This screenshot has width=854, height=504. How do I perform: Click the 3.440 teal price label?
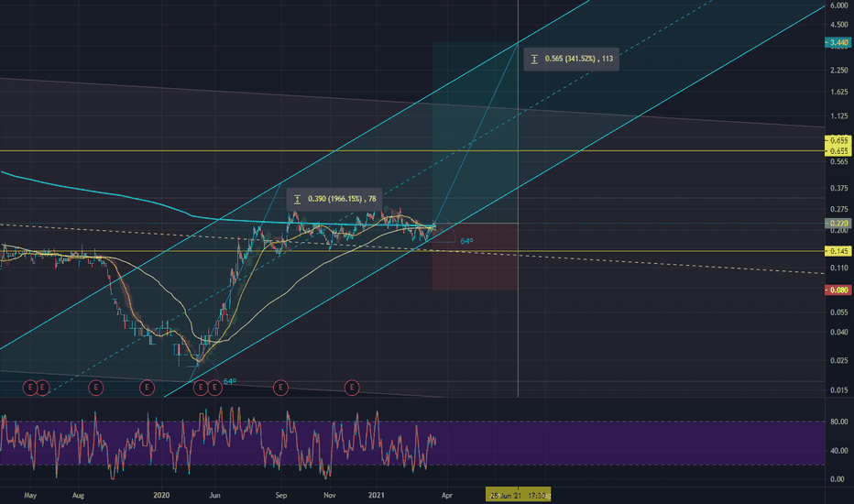(838, 42)
